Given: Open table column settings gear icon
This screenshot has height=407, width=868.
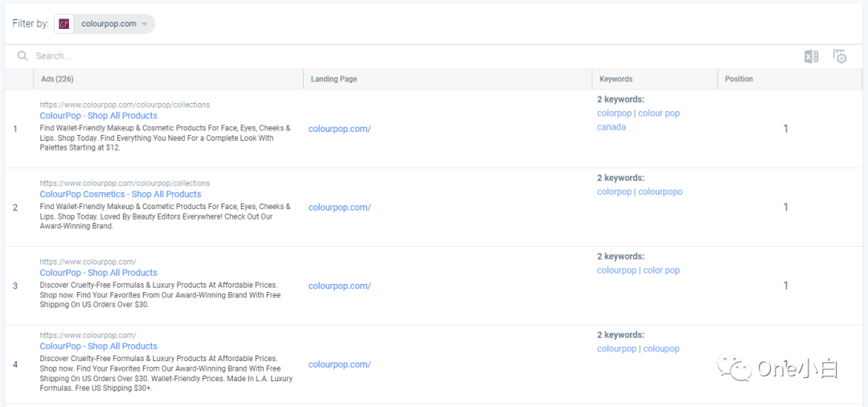Looking at the screenshot, I should 840,56.
